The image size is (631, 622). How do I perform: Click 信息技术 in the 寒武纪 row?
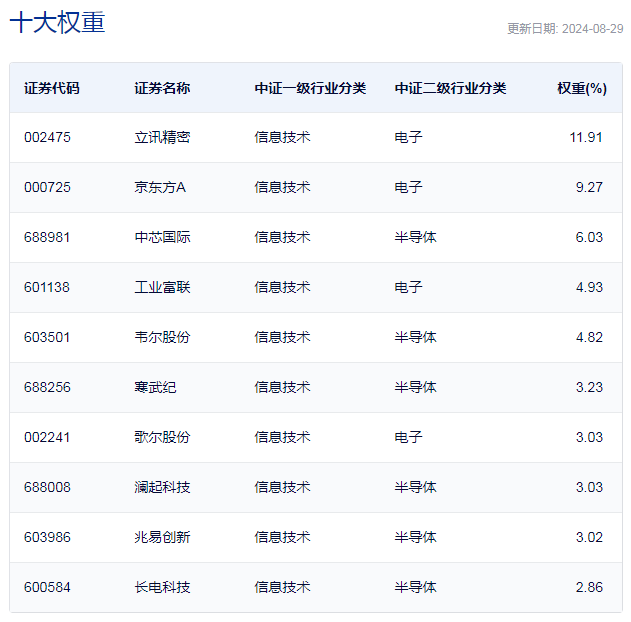point(283,387)
